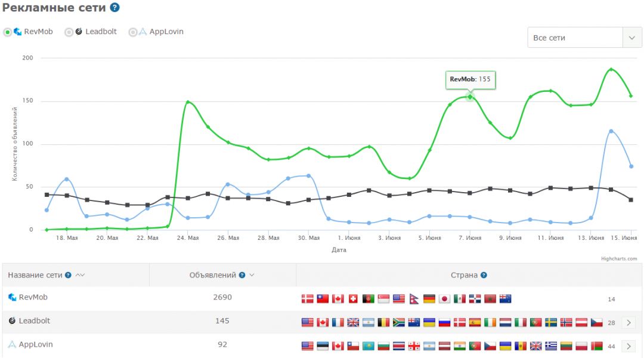Click the Highcharts.com credit link
644x358 pixels.
(x=619, y=259)
